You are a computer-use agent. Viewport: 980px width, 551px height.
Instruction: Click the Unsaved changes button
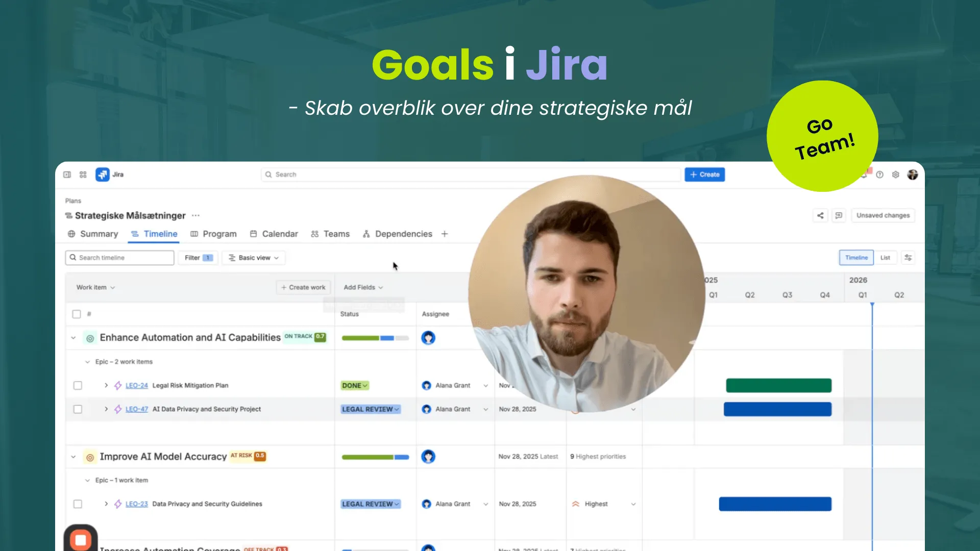(x=883, y=215)
